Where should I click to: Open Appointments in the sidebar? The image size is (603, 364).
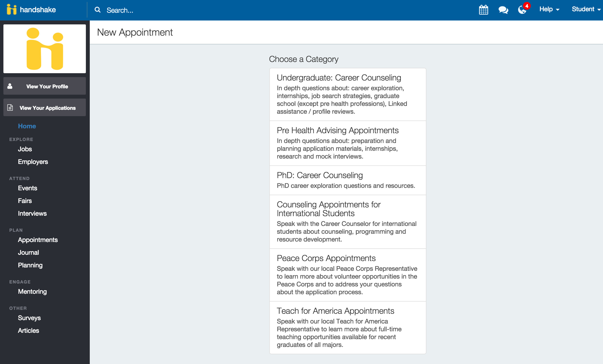point(38,240)
